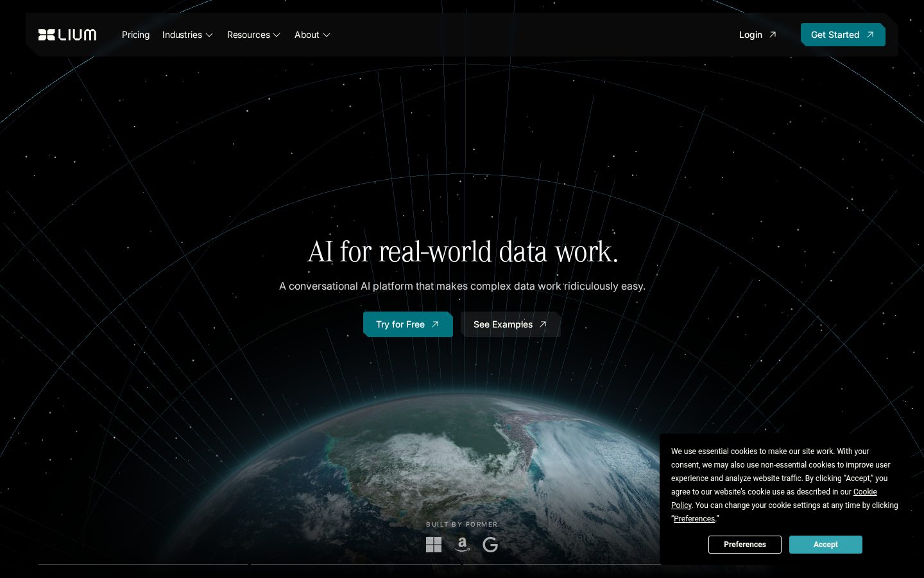Click the "BUILT BY FORMER" label
Screen dimensions: 924x578
[x=462, y=524]
